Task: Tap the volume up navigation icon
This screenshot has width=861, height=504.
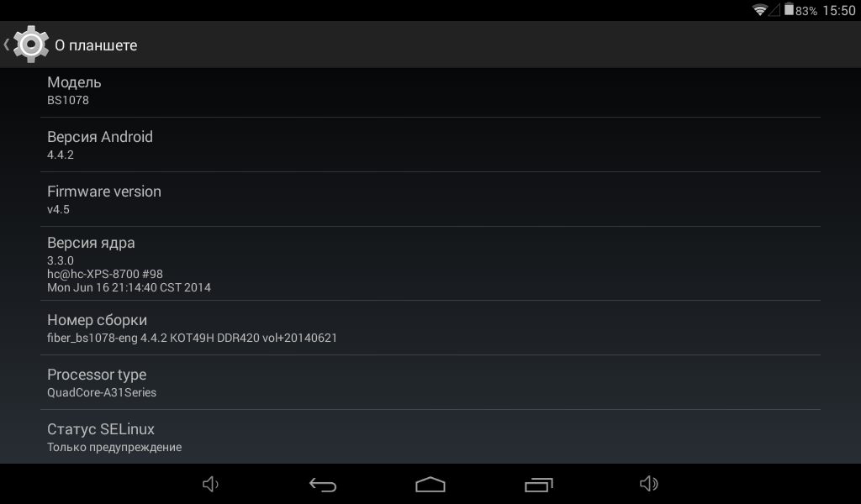Action: pos(649,484)
